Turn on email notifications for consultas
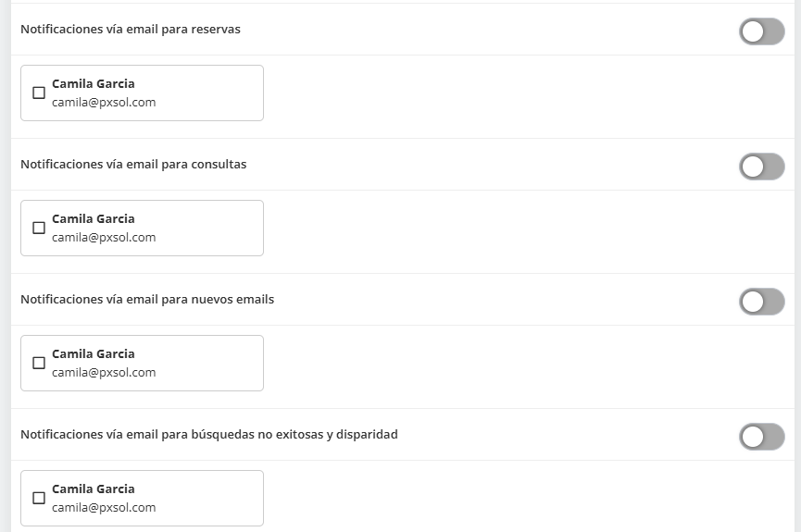The height and width of the screenshot is (532, 801). (761, 167)
